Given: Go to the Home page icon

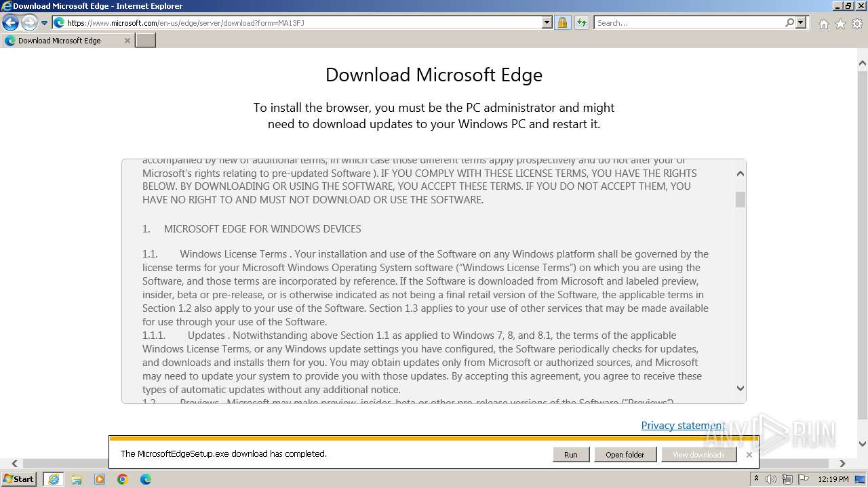Looking at the screenshot, I should tap(823, 24).
